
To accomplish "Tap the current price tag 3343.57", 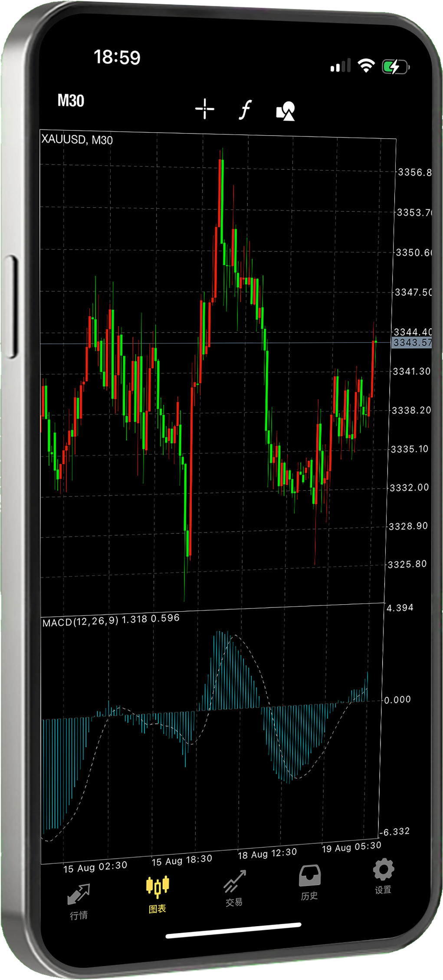I will (x=411, y=343).
